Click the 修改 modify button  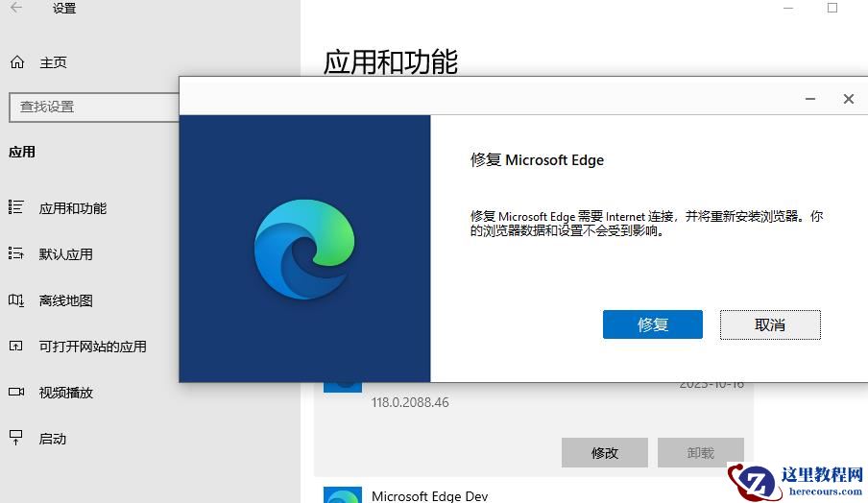(x=605, y=453)
